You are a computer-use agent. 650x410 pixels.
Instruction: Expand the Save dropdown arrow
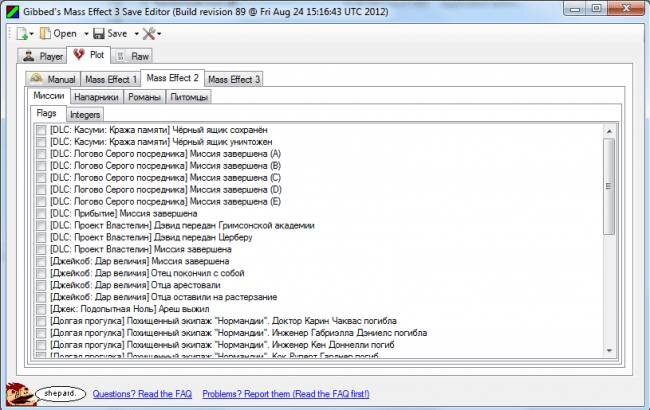(x=136, y=34)
